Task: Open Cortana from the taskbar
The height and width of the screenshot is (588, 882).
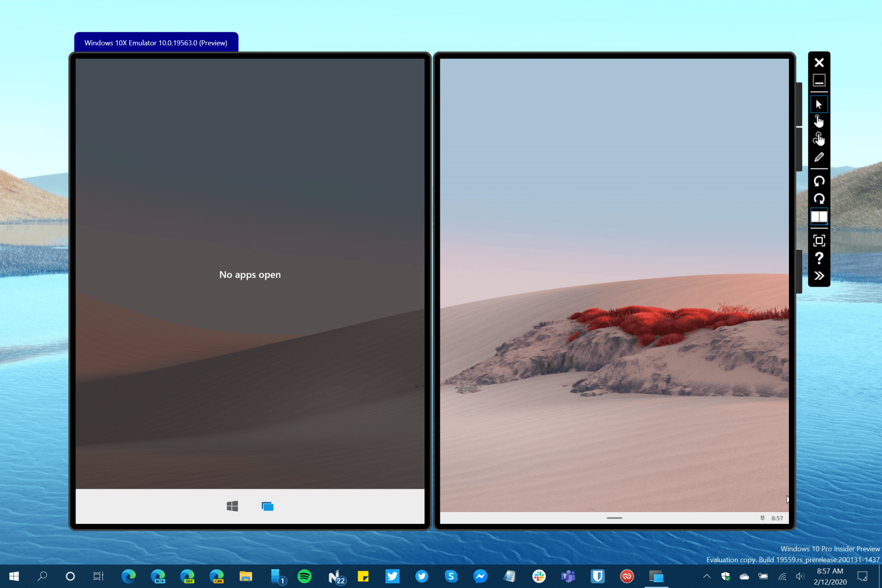Action: point(70,576)
